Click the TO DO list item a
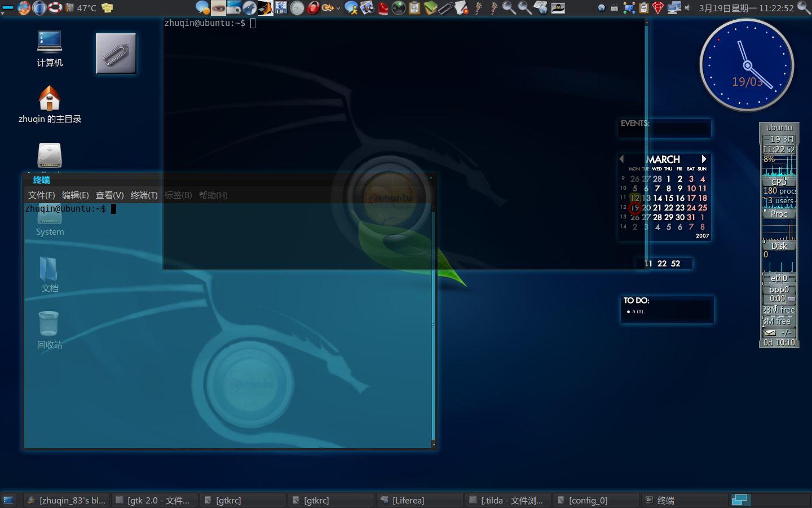The height and width of the screenshot is (508, 812). coord(635,312)
